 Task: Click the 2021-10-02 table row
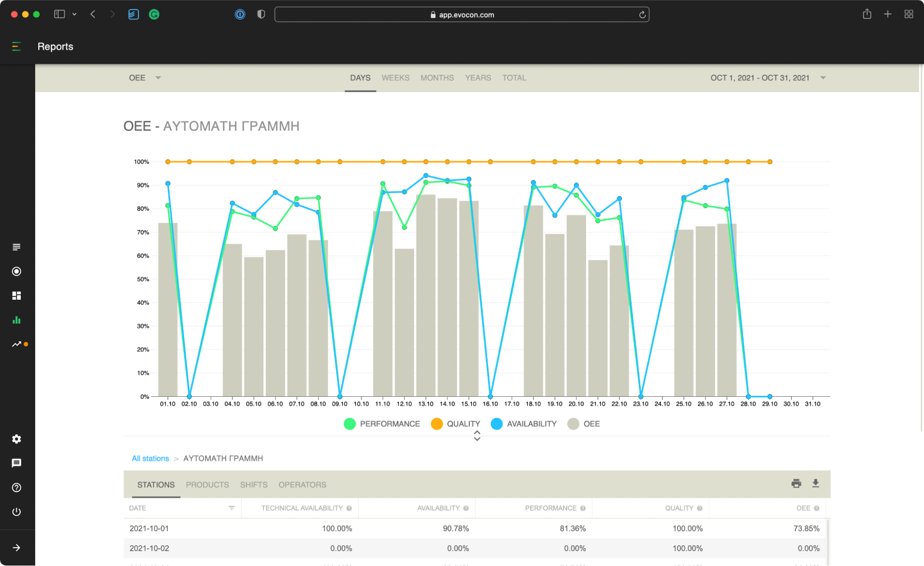coord(475,548)
